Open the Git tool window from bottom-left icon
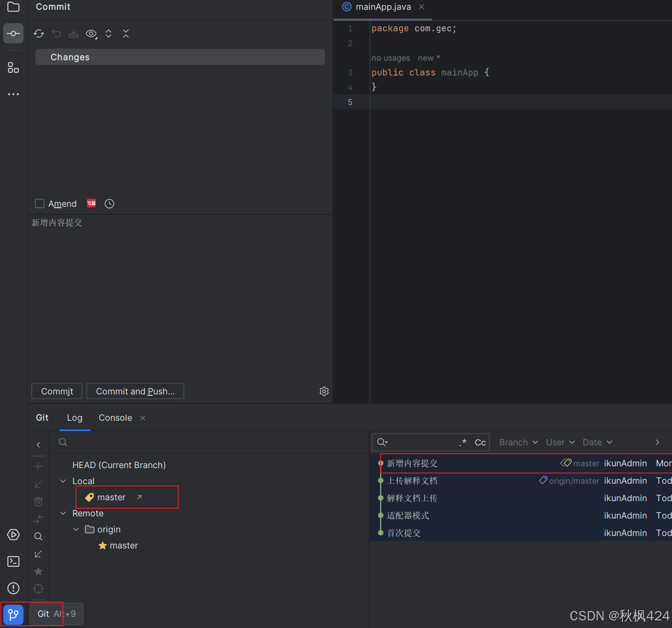This screenshot has width=672, height=628. tap(13, 614)
